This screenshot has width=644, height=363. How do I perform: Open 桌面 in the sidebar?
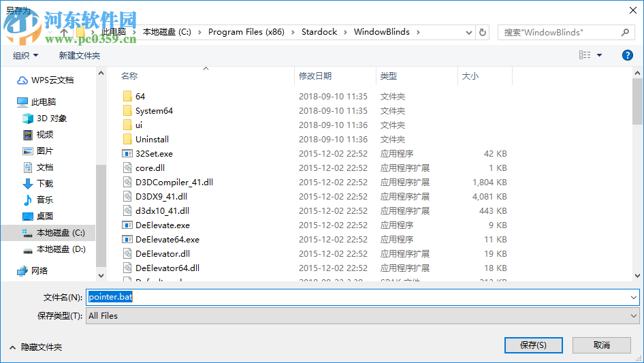point(38,217)
